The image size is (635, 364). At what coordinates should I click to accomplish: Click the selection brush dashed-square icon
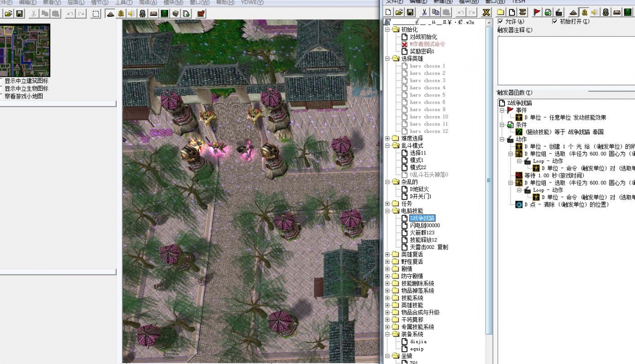point(96,13)
